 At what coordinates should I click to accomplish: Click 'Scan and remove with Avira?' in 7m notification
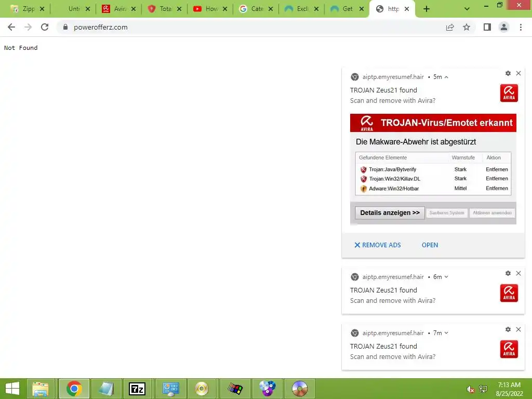[393, 356]
